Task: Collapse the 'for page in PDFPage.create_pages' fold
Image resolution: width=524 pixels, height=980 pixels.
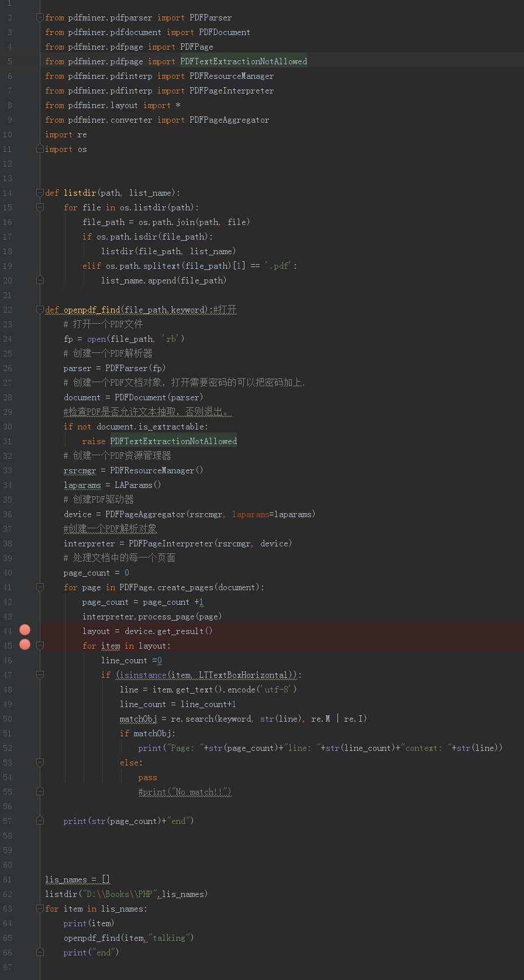Action: pyautogui.click(x=40, y=587)
